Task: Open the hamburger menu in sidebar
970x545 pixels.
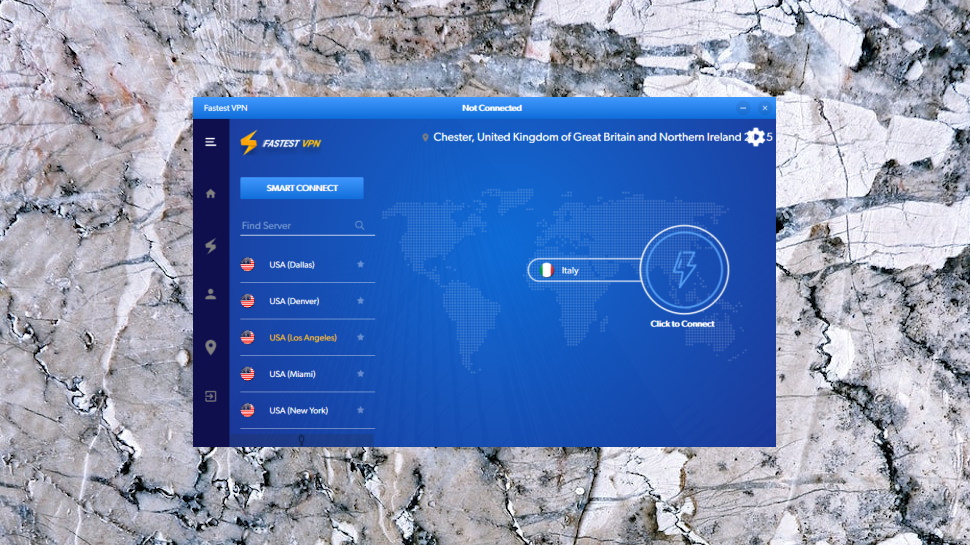Action: [210, 142]
